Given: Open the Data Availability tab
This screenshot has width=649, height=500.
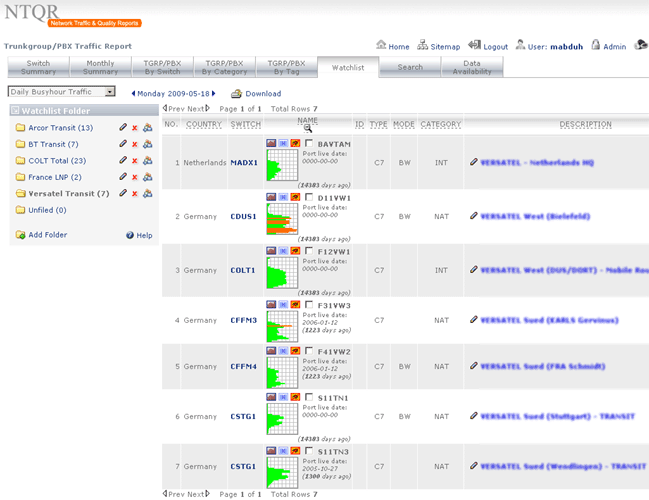Looking at the screenshot, I should click(x=471, y=67).
